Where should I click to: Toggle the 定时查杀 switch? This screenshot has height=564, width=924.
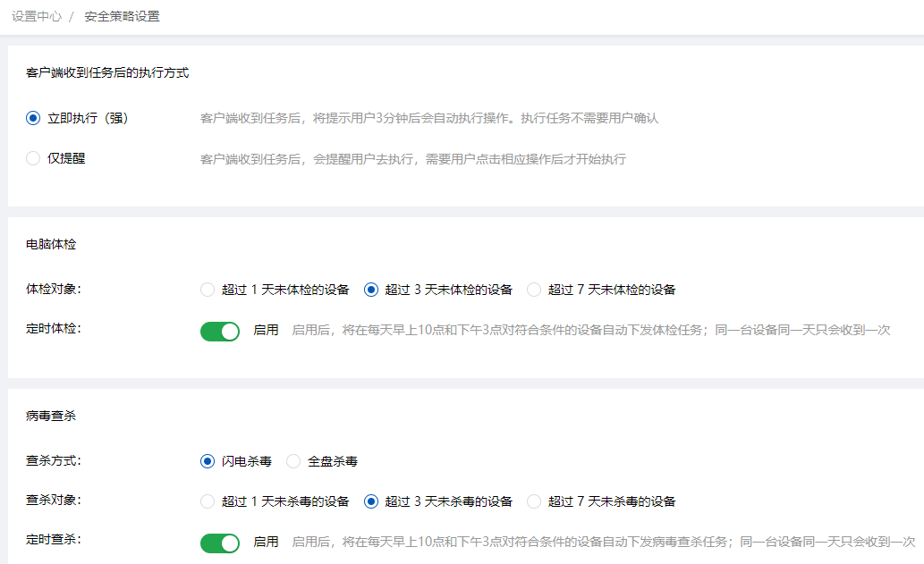(x=220, y=543)
